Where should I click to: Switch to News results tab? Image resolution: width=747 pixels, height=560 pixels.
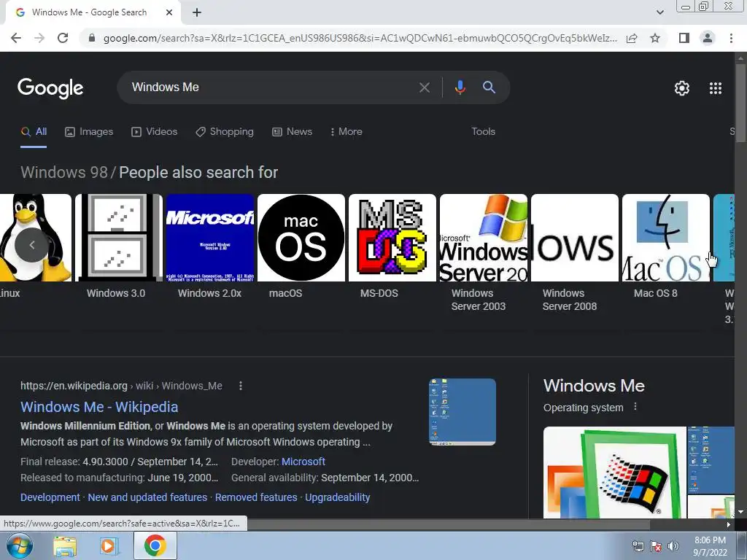pos(292,132)
